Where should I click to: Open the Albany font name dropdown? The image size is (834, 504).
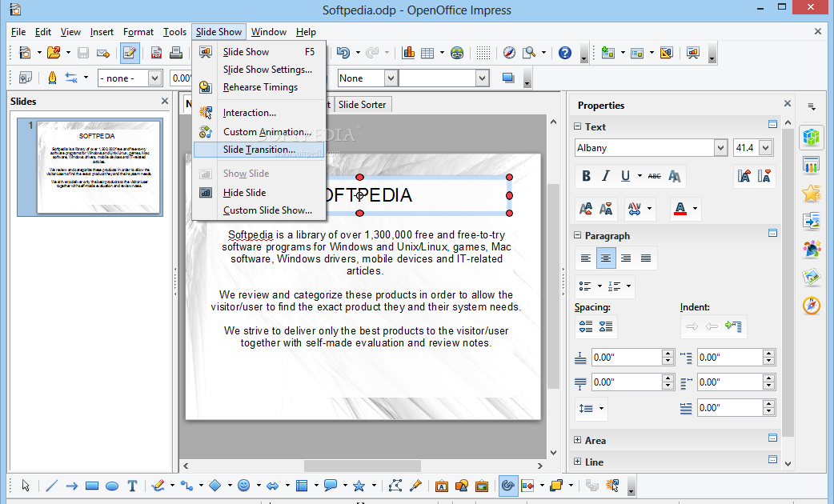coord(720,148)
